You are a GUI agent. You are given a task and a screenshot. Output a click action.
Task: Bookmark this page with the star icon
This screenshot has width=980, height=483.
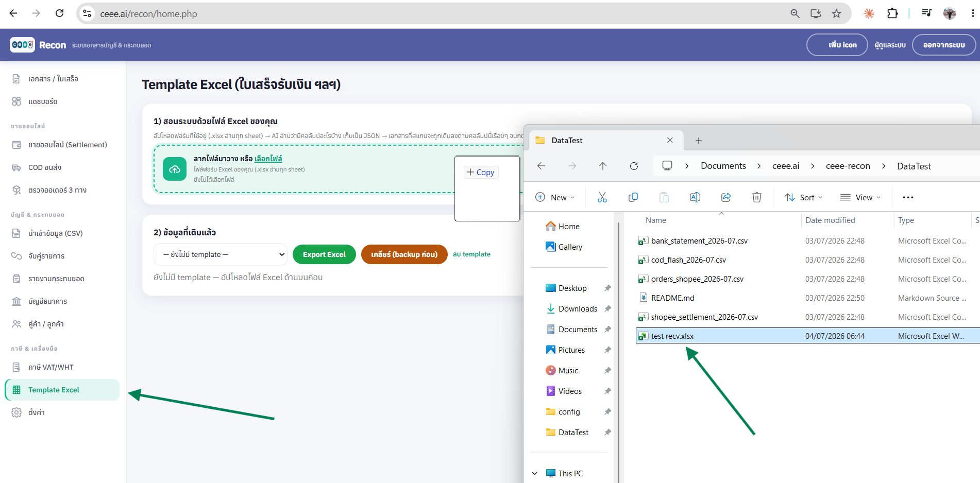(x=836, y=14)
